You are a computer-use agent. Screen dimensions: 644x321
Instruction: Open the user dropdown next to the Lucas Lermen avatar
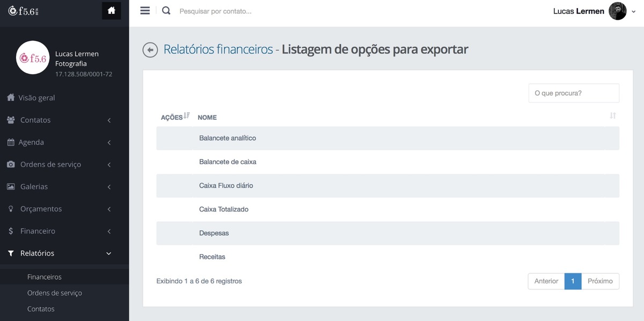pos(634,12)
